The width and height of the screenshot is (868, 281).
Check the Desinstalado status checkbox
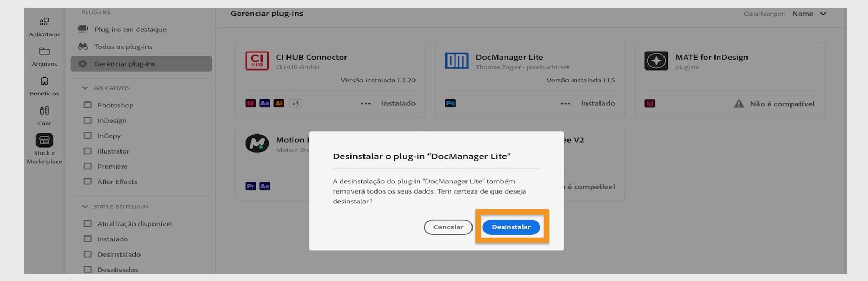click(87, 254)
